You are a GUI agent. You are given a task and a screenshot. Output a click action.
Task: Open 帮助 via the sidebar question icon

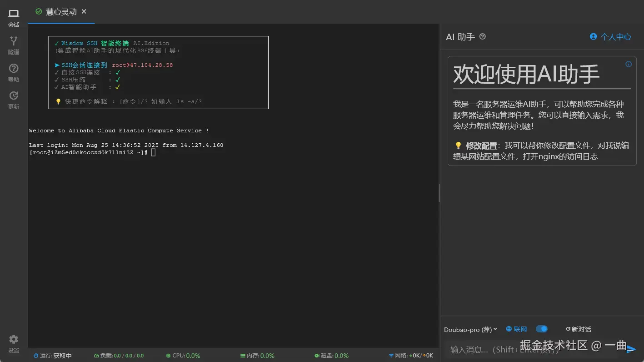14,72
